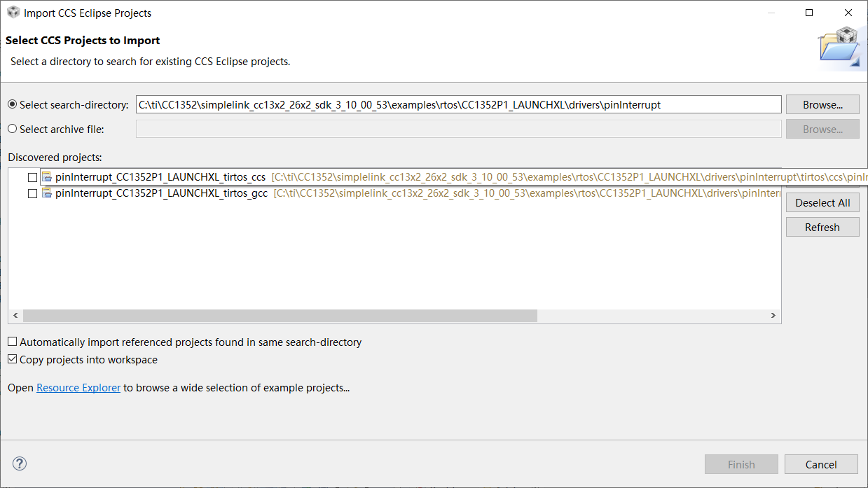Screen dimensions: 868x488
Task: Click the tirtos_ccs project icon
Action: [47, 177]
